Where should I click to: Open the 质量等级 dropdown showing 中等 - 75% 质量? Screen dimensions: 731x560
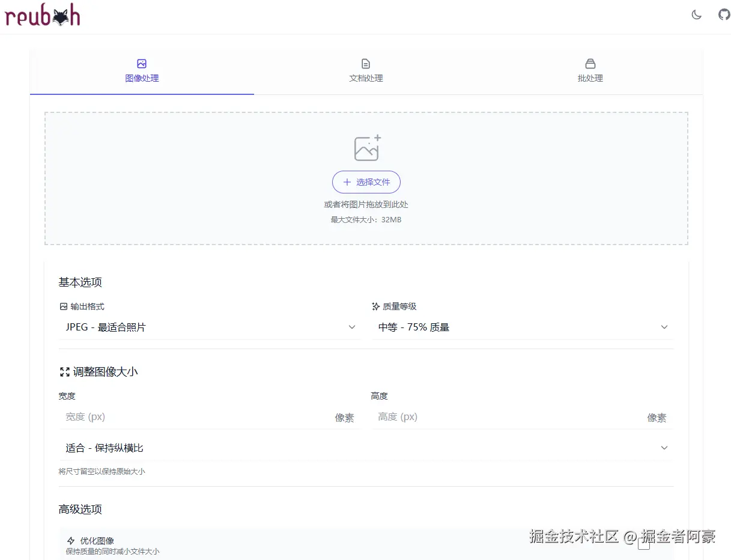pyautogui.click(x=522, y=327)
